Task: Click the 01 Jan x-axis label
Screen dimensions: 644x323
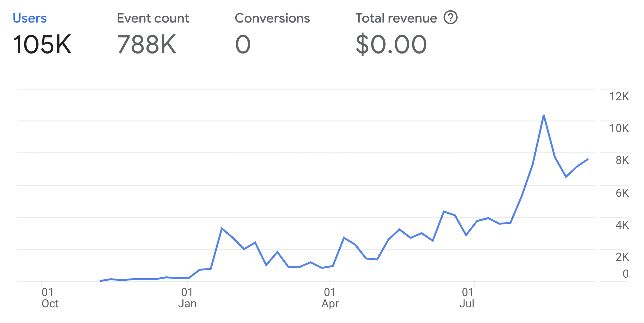Action: click(187, 298)
